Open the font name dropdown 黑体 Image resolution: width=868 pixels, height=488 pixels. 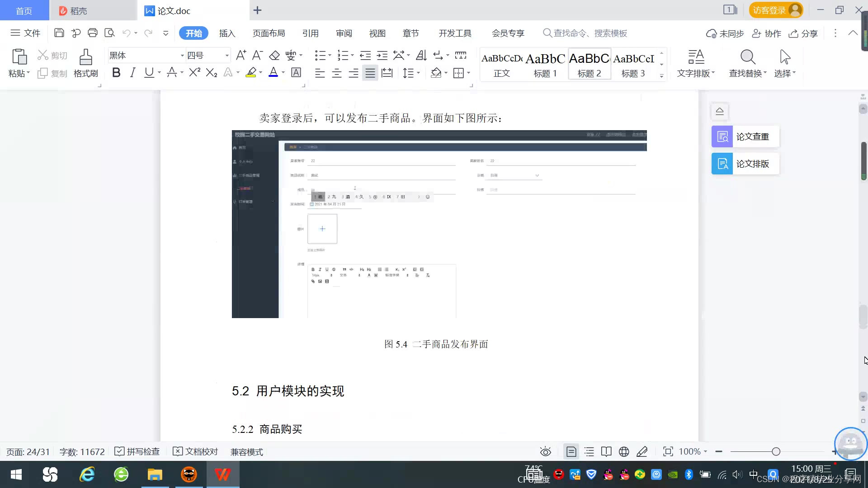(x=182, y=56)
